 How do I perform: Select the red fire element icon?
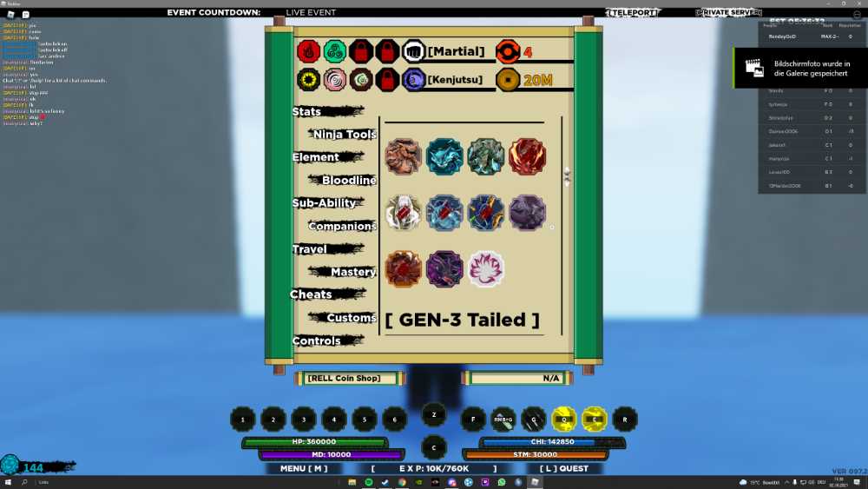[308, 51]
